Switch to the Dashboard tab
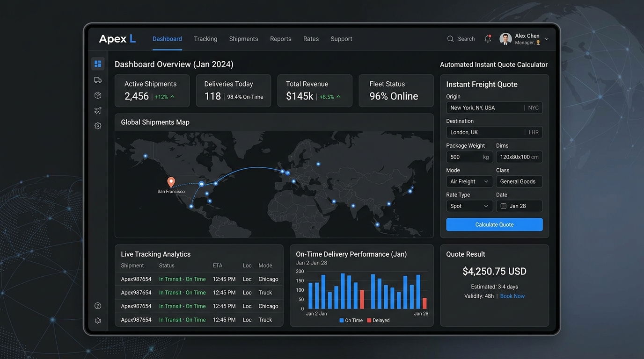This screenshot has width=644, height=359. (167, 39)
